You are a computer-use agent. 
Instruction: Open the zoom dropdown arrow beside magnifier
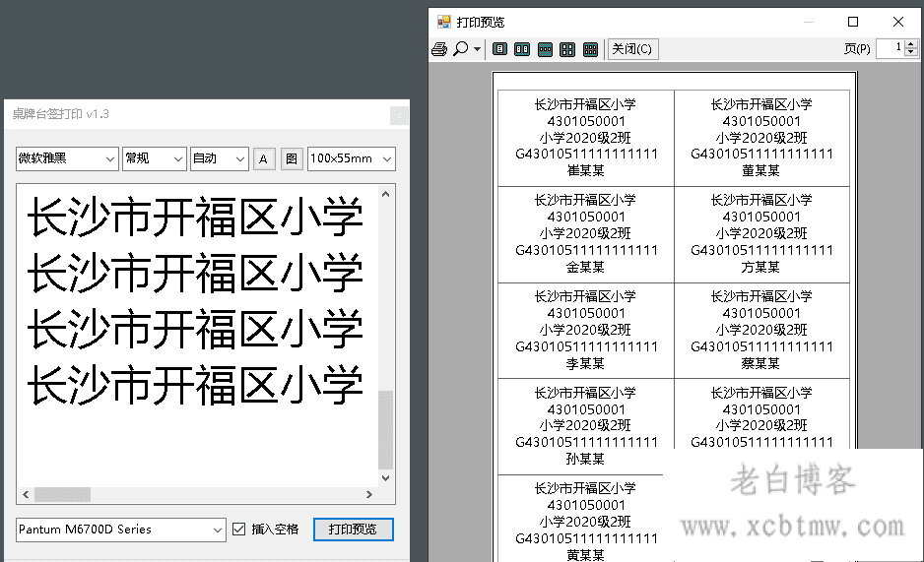click(x=477, y=49)
